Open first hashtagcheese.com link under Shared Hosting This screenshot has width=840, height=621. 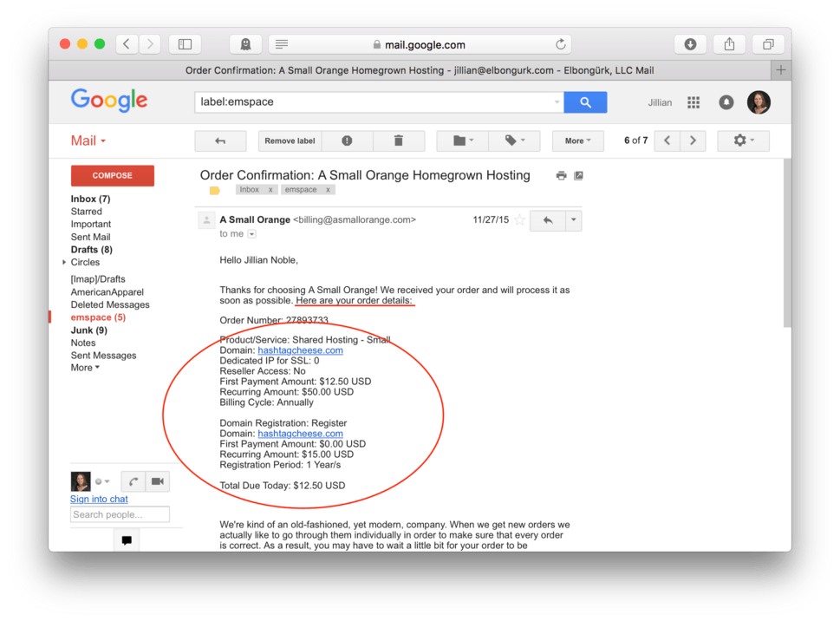pyautogui.click(x=300, y=350)
